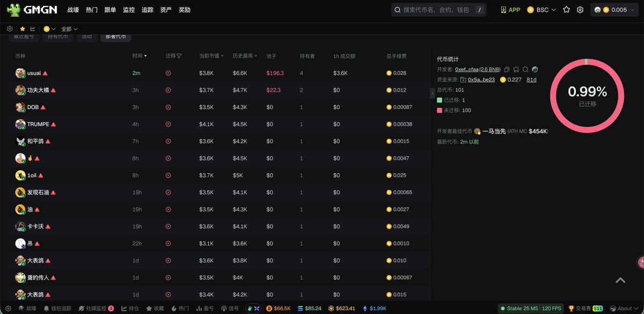Image resolution: width=644 pixels, height=314 pixels.
Task: Click the chart icon in the sub-toolbar
Action: 33,29
